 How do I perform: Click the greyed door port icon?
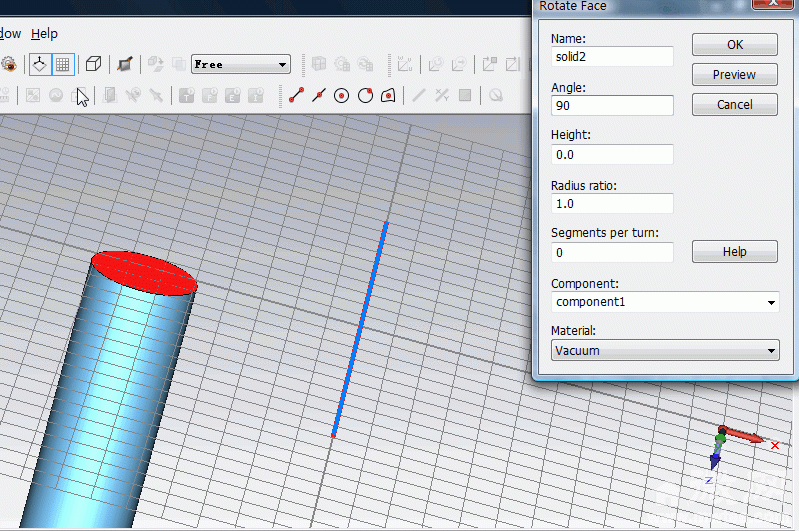click(x=110, y=95)
